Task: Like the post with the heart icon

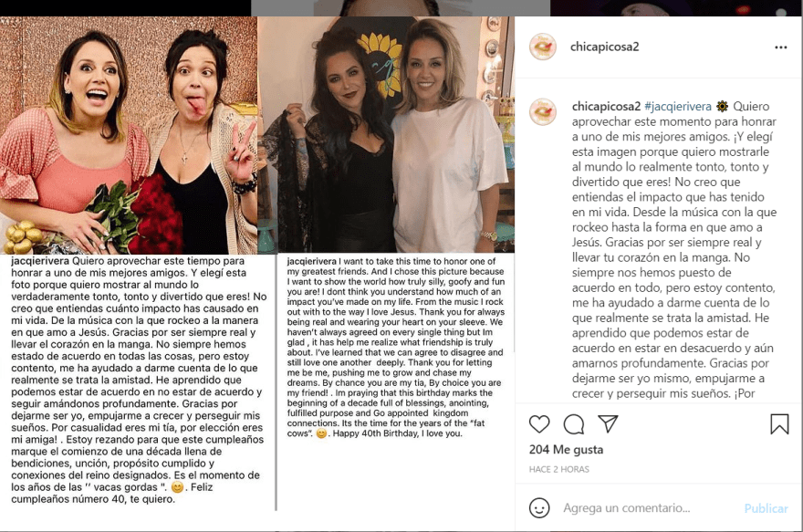Action: click(539, 424)
